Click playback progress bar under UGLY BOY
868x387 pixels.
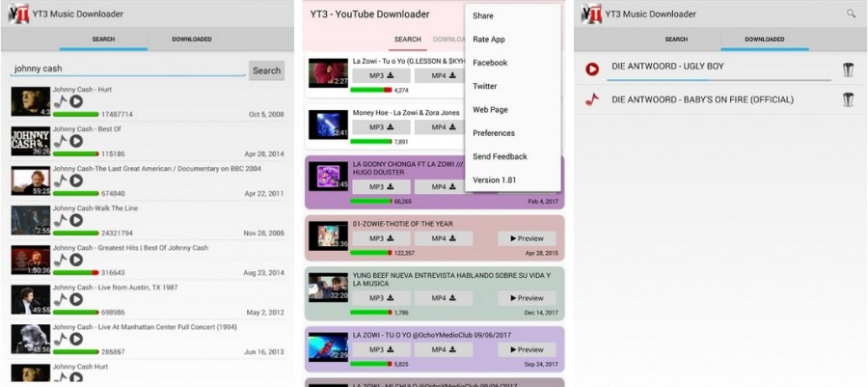pyautogui.click(x=719, y=80)
